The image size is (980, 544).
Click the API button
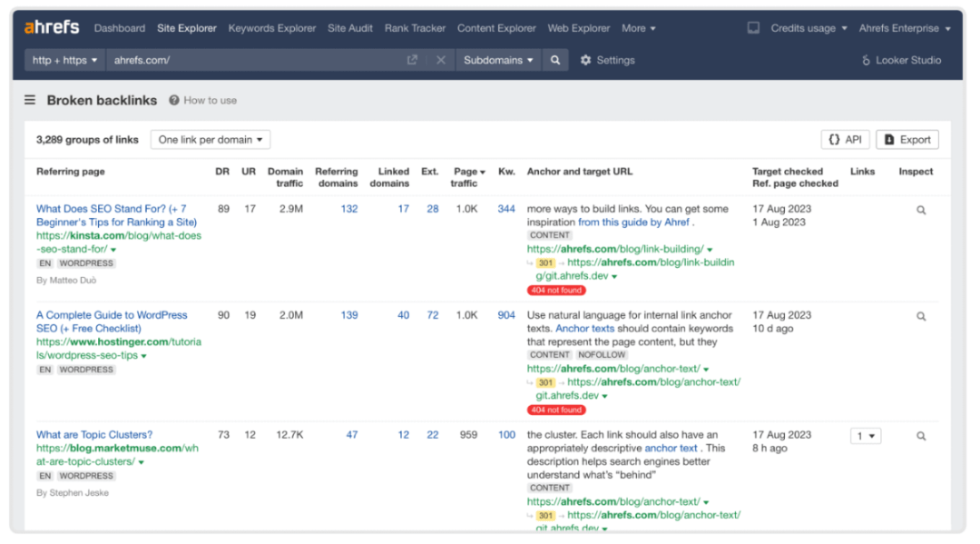845,139
